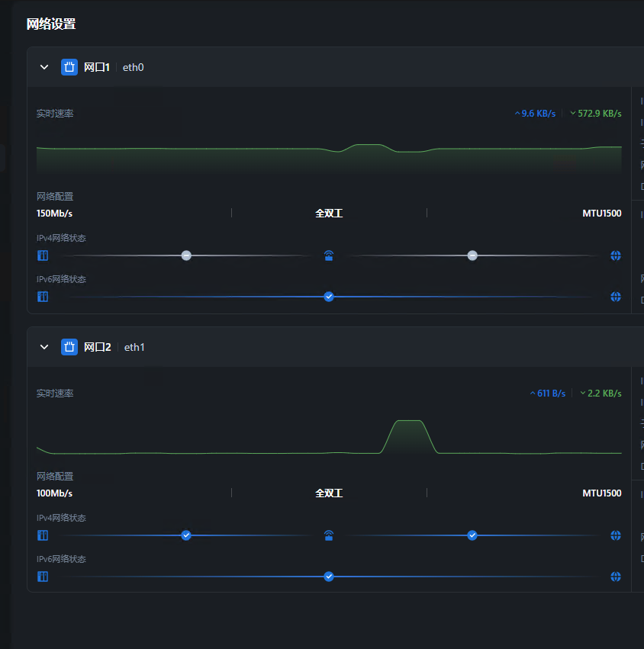Click 网口1 IPv6网络状态 label
Image resolution: width=644 pixels, height=649 pixels.
61,279
